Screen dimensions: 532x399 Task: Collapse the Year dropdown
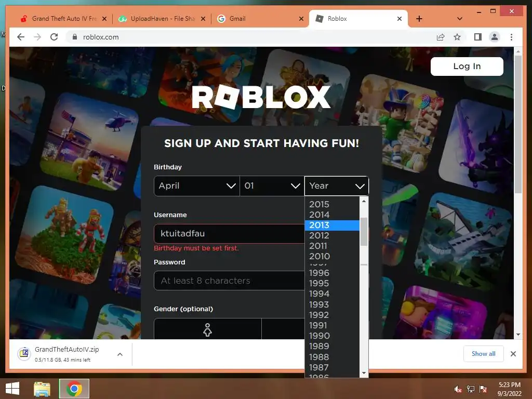pos(337,186)
